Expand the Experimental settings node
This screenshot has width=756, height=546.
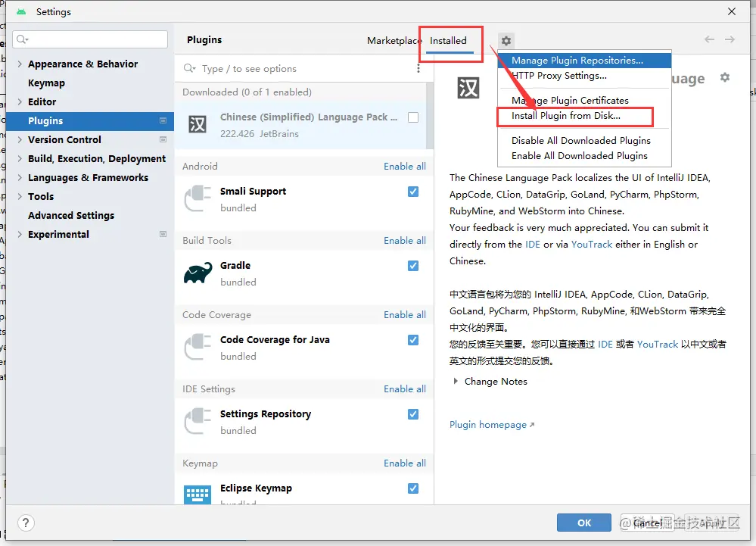click(20, 234)
